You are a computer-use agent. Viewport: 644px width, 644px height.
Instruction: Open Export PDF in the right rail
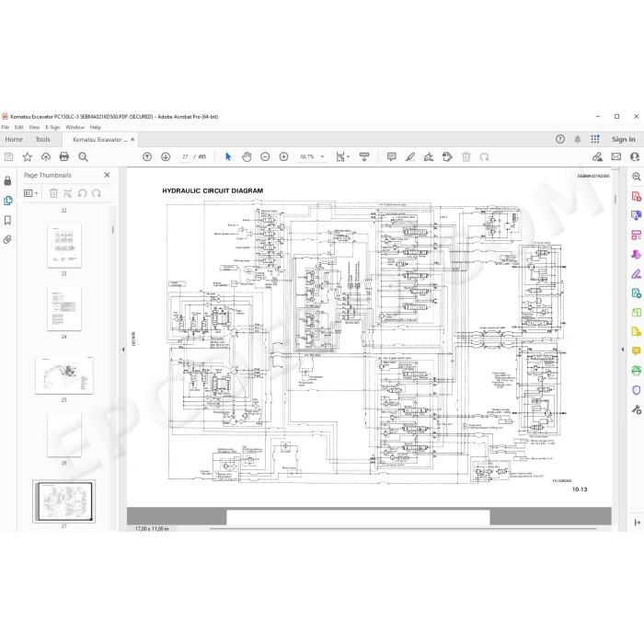pyautogui.click(x=637, y=215)
